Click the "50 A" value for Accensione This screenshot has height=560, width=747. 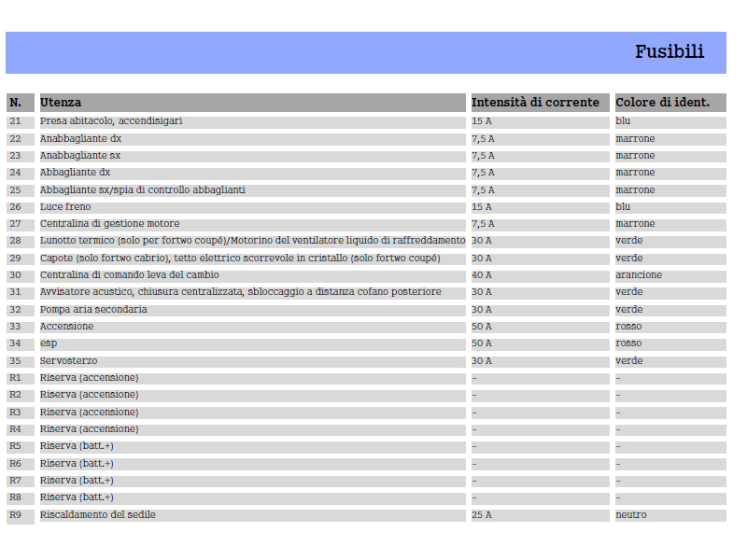click(482, 326)
